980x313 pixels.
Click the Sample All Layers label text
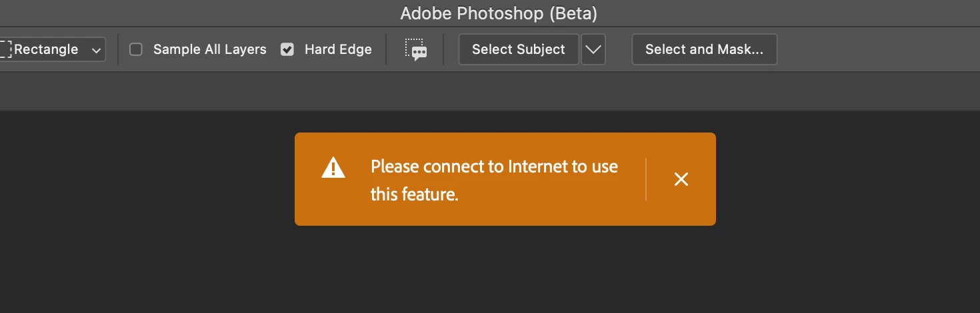click(x=209, y=49)
